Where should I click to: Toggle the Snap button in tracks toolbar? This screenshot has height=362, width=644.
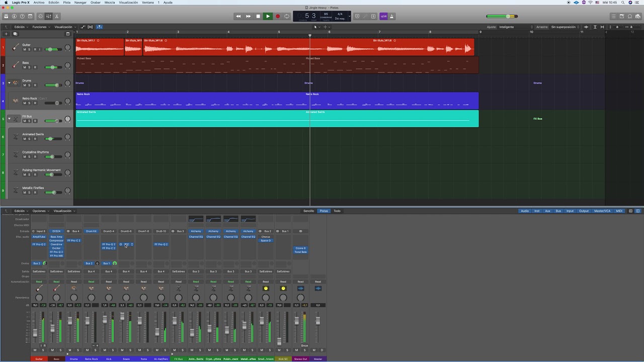point(99,27)
